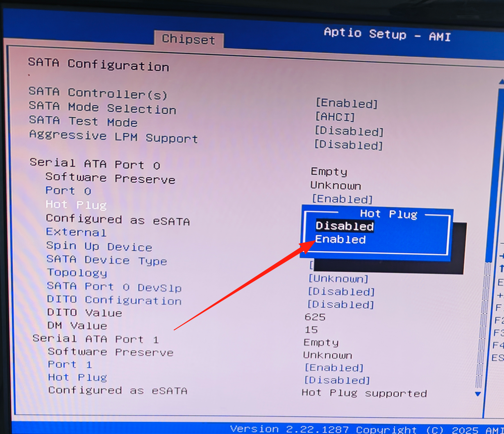
Task: Select Aggressive LPM Support setting
Action: click(114, 137)
